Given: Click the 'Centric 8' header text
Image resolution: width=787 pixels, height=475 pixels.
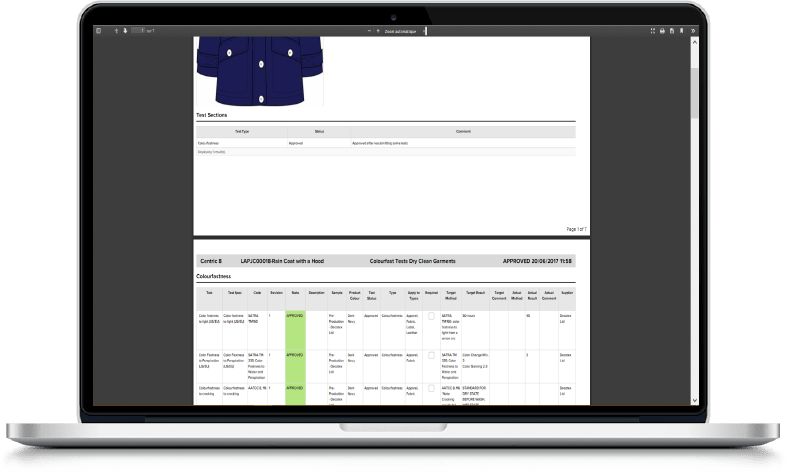Looking at the screenshot, I should coord(211,261).
